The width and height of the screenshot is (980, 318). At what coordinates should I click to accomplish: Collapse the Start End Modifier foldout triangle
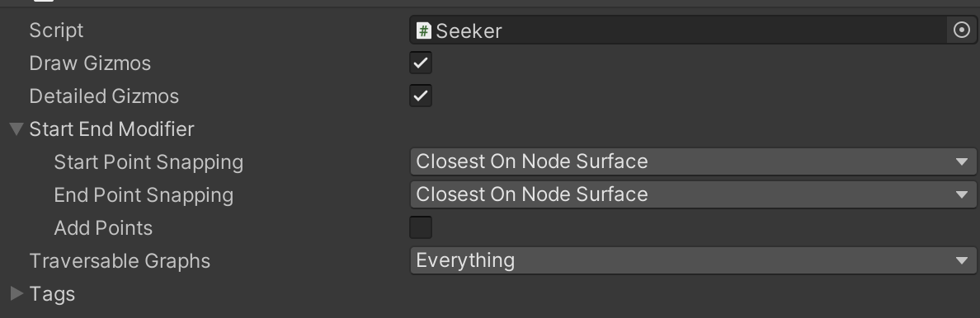(x=16, y=129)
